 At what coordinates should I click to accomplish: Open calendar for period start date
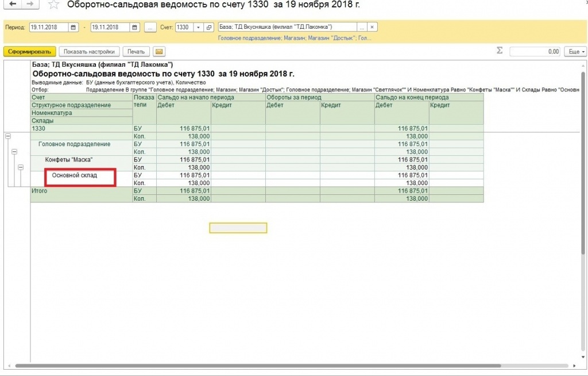pos(73,28)
